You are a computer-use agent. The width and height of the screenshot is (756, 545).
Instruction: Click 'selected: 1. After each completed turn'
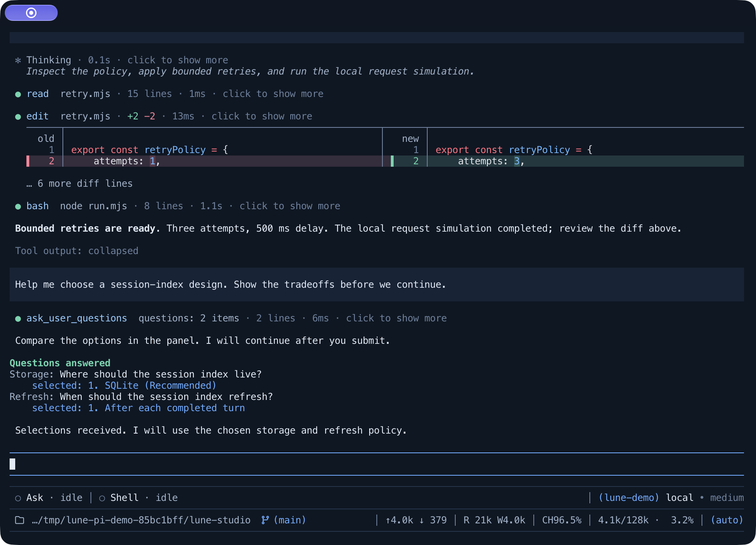point(139,408)
